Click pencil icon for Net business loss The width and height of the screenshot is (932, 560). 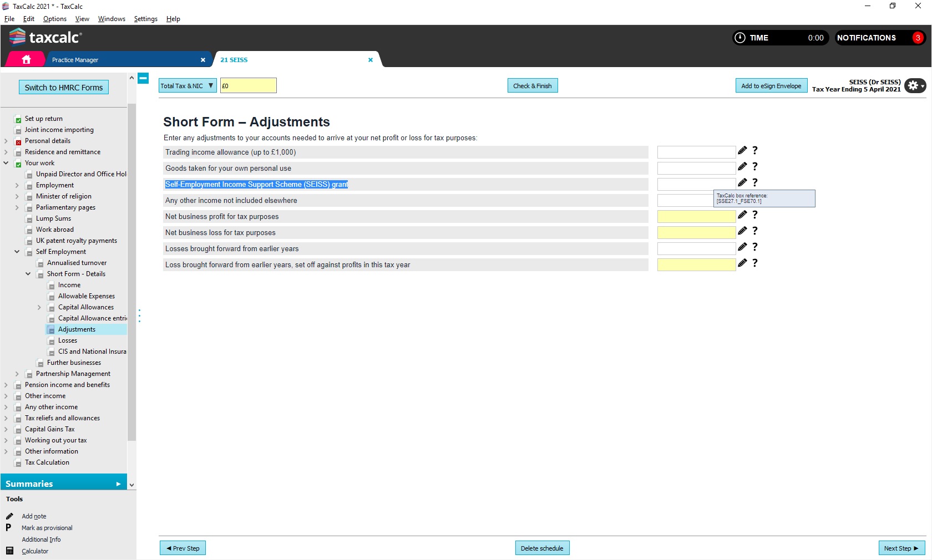(742, 231)
